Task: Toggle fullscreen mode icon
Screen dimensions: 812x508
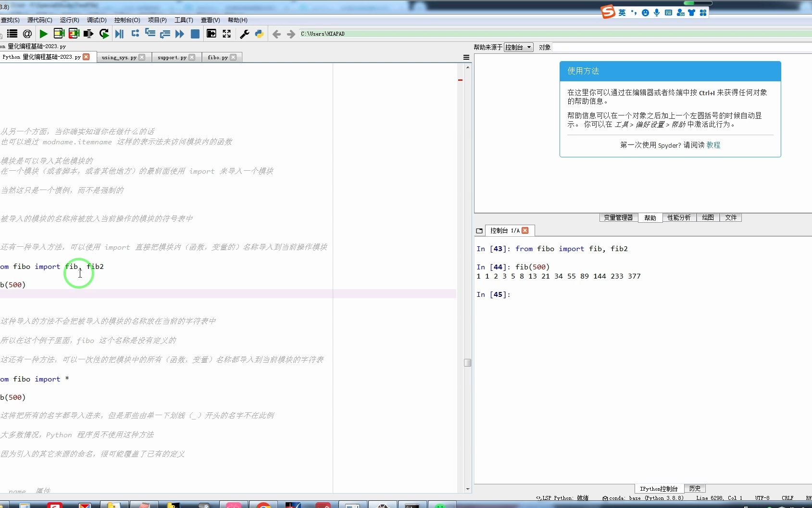Action: (226, 34)
